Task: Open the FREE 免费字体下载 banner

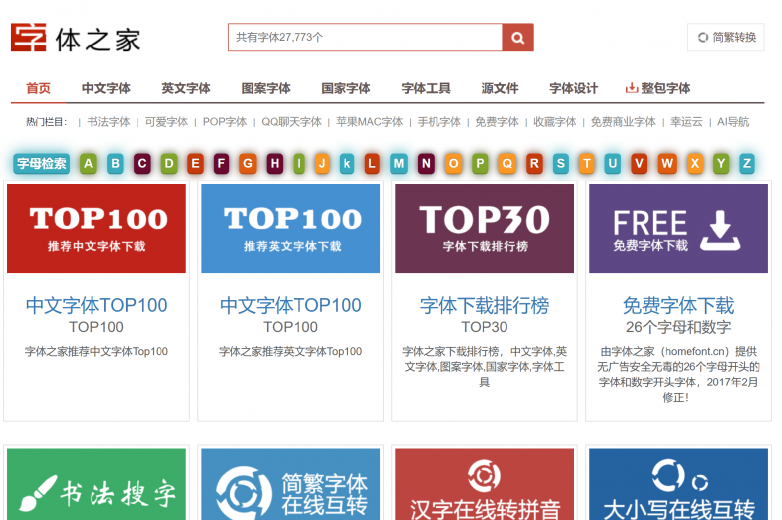Action: (x=678, y=228)
